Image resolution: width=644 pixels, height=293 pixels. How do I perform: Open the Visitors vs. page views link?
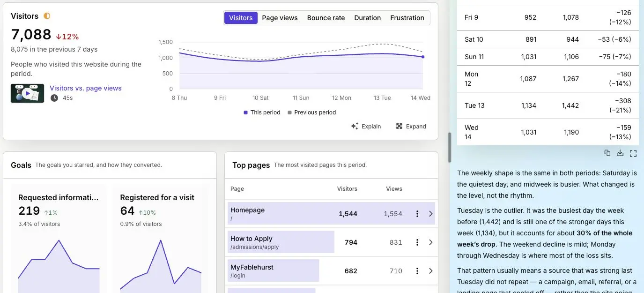click(85, 88)
